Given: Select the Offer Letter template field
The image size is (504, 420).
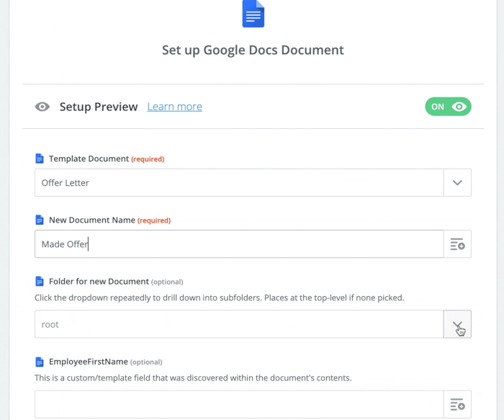Looking at the screenshot, I should (x=239, y=183).
